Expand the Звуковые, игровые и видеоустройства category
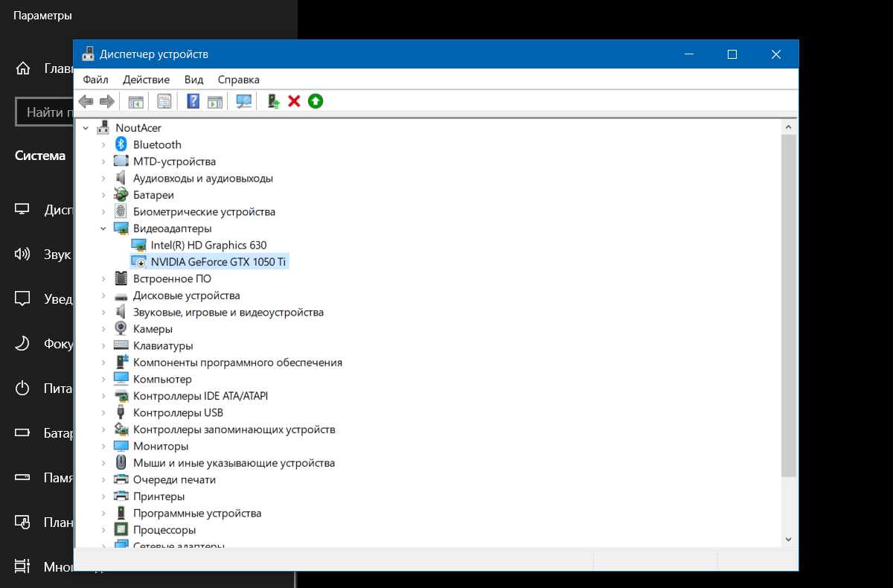The width and height of the screenshot is (893, 588). coord(103,313)
